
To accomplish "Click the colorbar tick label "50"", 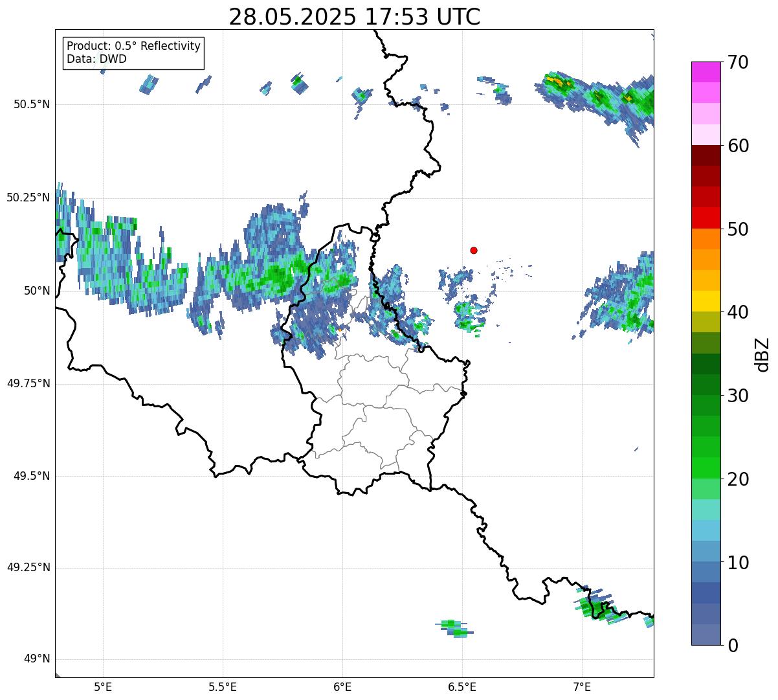I will click(x=738, y=229).
